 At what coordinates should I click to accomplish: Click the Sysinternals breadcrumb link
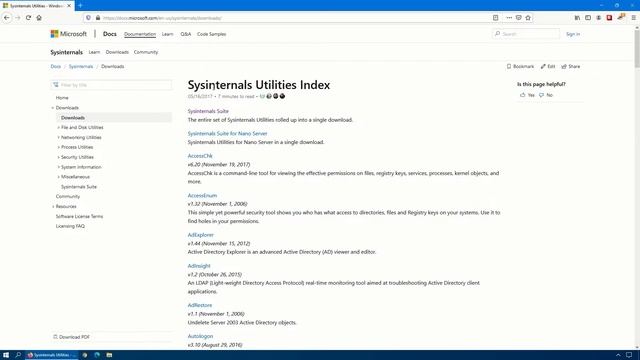[x=81, y=67]
